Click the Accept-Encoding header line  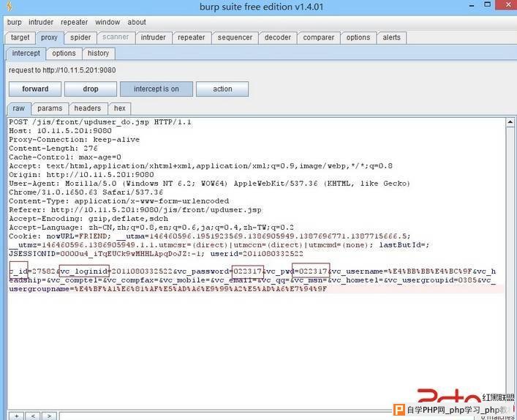pos(88,218)
